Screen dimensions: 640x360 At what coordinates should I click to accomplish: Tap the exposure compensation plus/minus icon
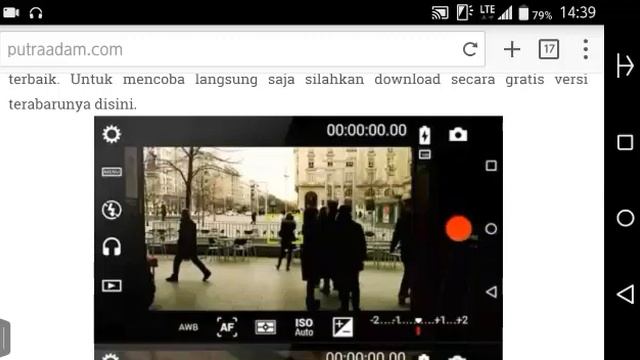click(x=342, y=327)
